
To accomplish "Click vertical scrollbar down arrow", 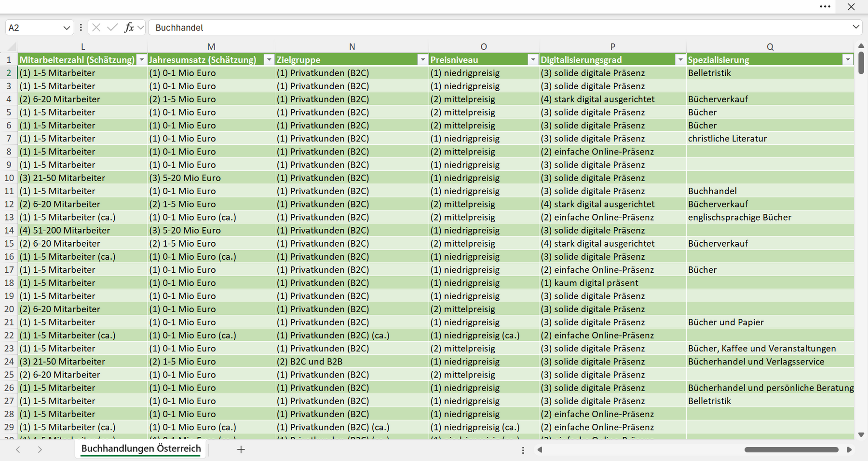I will [x=861, y=434].
